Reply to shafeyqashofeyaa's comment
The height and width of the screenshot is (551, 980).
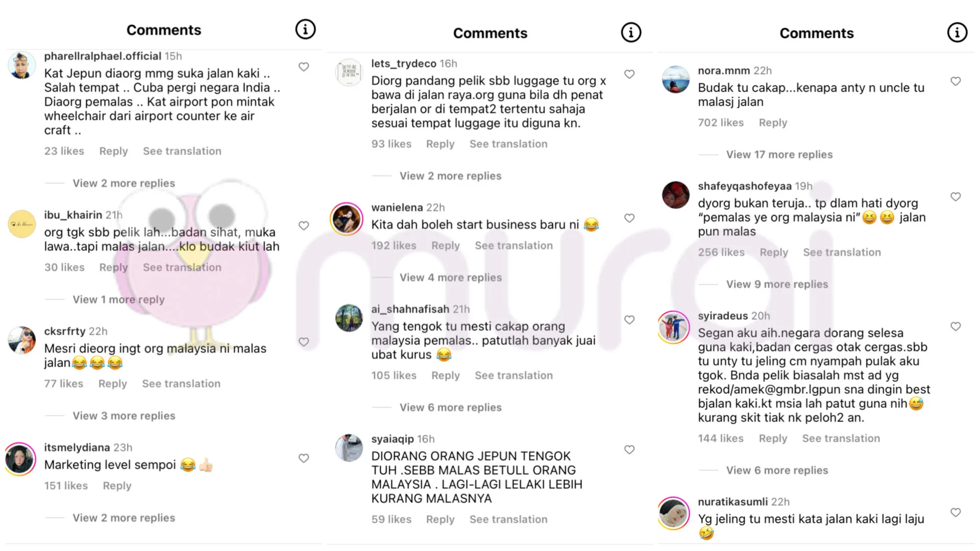point(774,252)
